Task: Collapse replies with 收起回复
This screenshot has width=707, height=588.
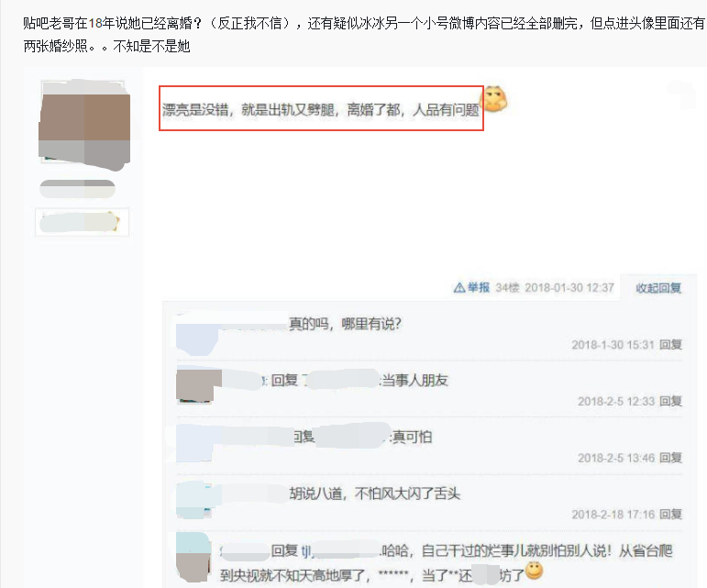Action: [658, 288]
